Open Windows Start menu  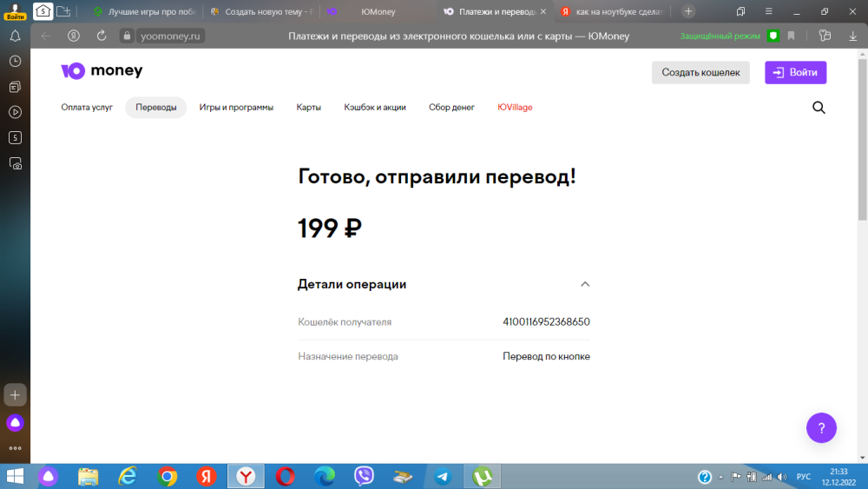coord(15,476)
